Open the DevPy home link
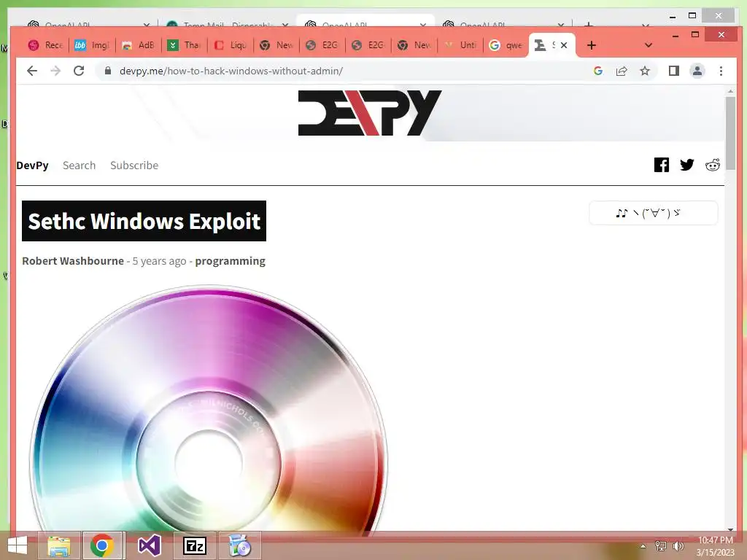The image size is (747, 560). click(x=32, y=166)
